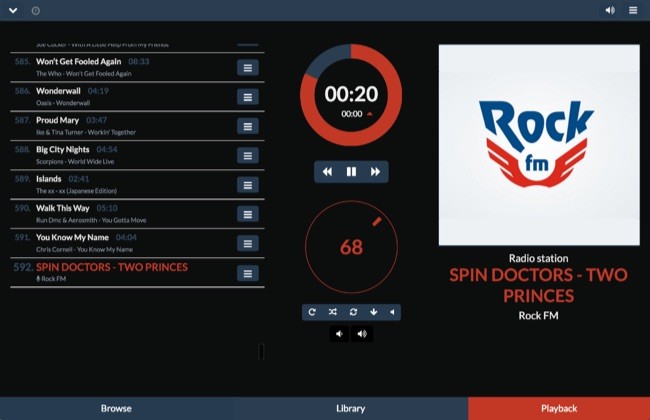Lower the volume with the small speaker button
The width and height of the screenshot is (650, 420).
point(339,334)
